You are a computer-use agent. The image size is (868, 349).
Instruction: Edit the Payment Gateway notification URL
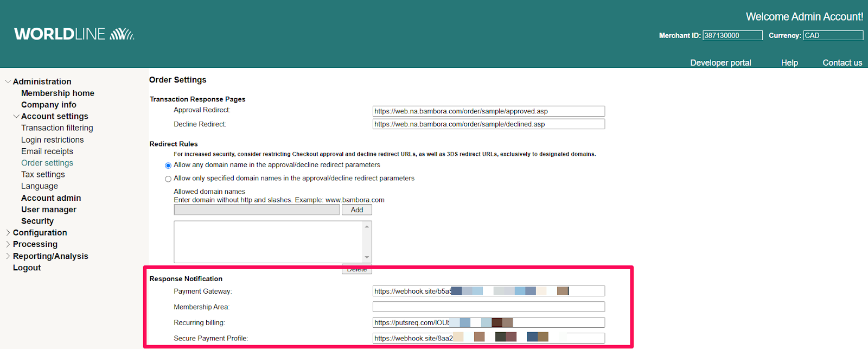click(x=489, y=291)
